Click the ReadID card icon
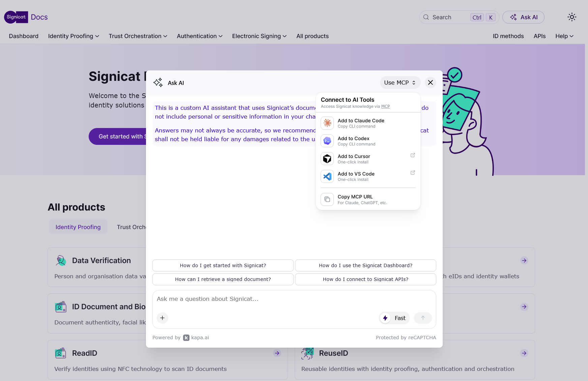 (61, 353)
